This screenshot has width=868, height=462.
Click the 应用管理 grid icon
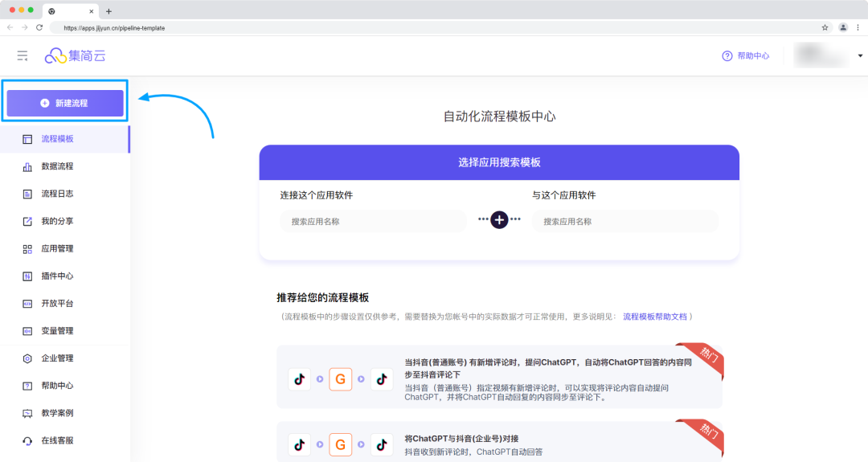27,248
